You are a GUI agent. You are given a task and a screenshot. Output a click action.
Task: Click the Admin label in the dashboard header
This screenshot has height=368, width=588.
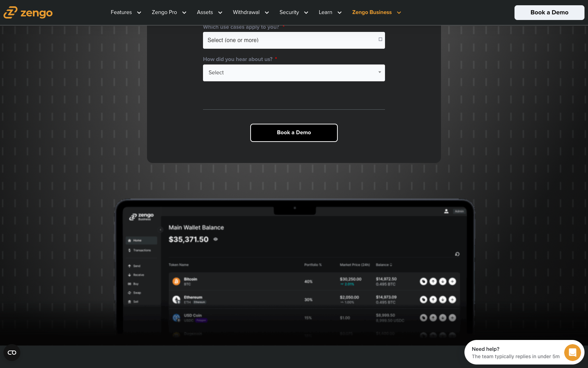459,211
